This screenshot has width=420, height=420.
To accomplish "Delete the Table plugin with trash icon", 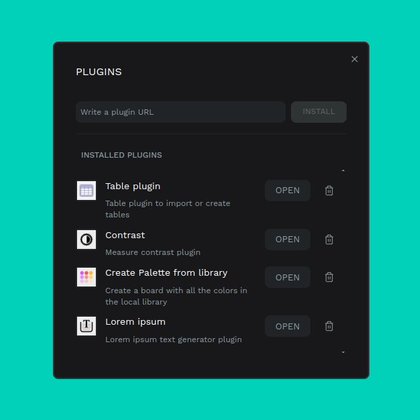I will (x=329, y=191).
